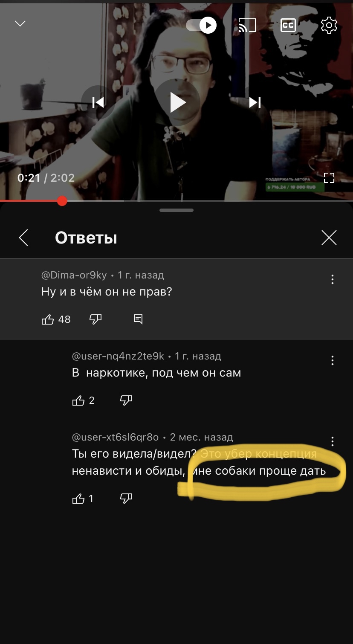Close the Ответы replies panel
This screenshot has width=353, height=644.
click(329, 238)
